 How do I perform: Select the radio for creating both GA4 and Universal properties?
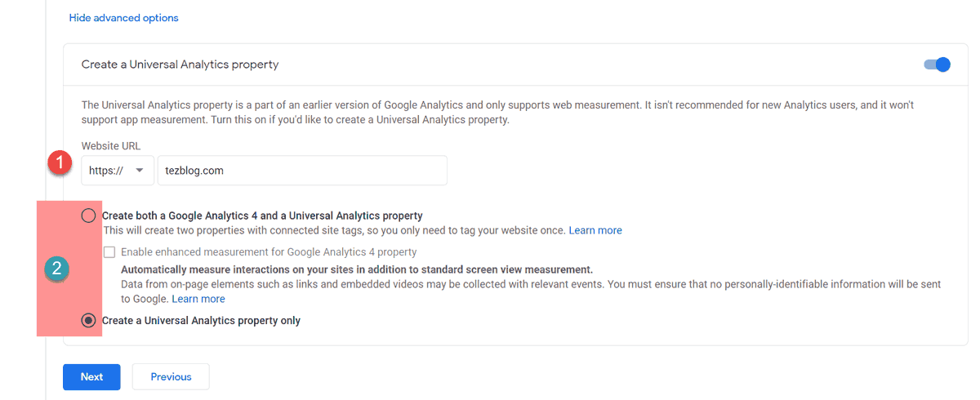89,216
